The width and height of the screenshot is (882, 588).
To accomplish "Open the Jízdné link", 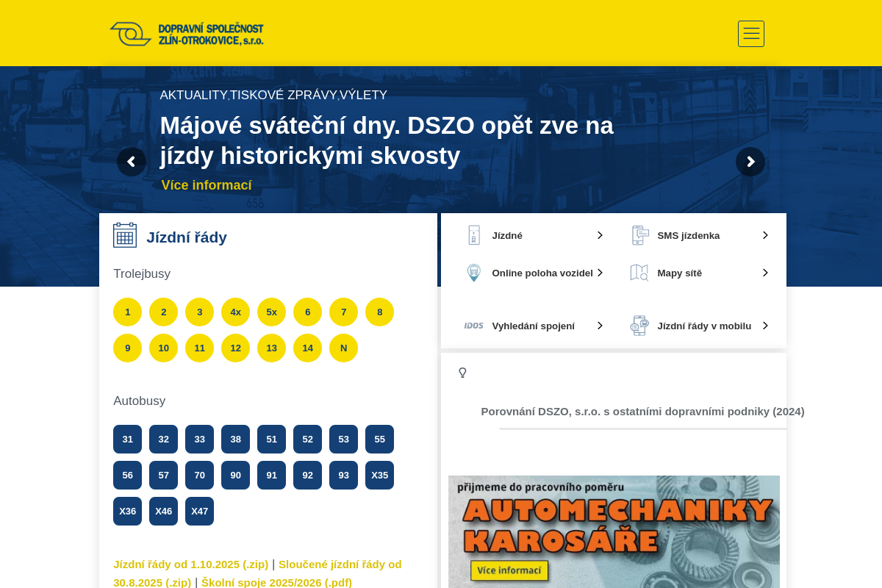I will click(x=507, y=236).
